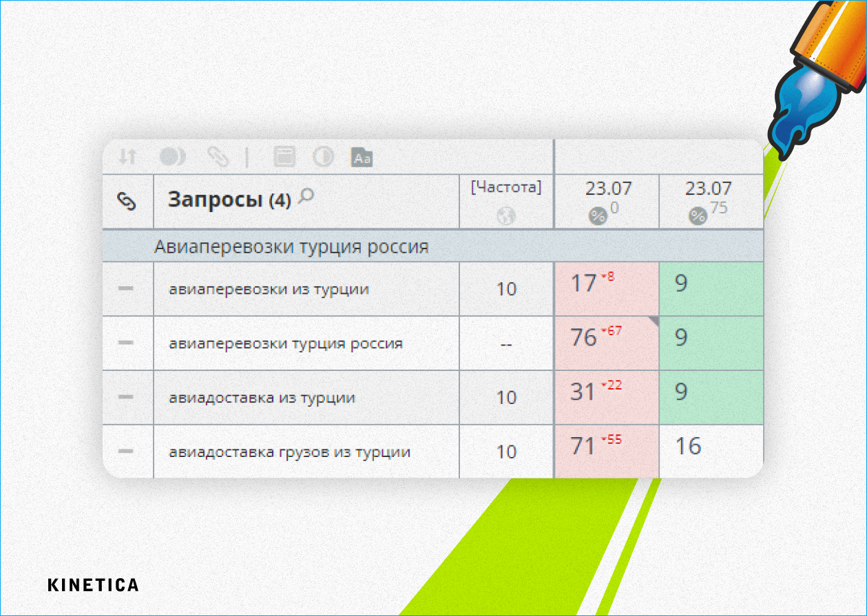
Task: Click the link icon in header column
Action: point(127,201)
